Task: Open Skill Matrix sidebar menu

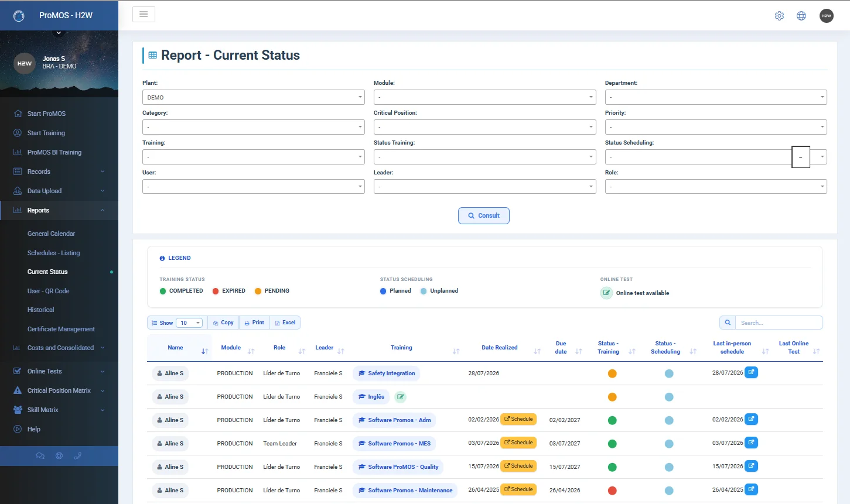Action: point(59,410)
